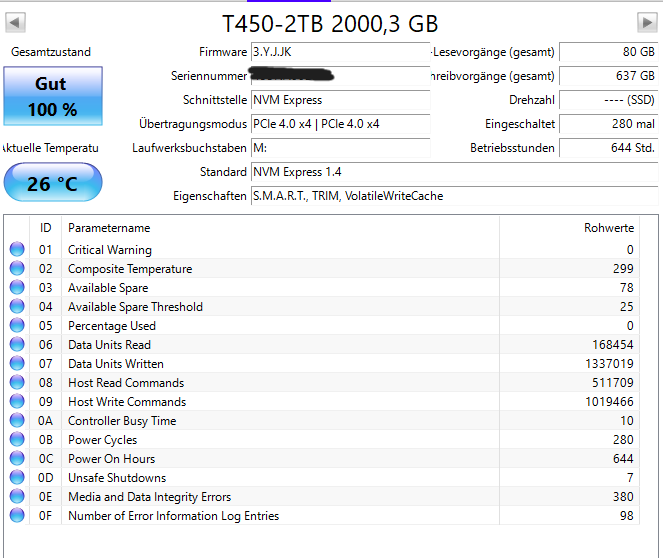Click status orb for Data Units Written row
663x558 pixels.
click(x=17, y=364)
